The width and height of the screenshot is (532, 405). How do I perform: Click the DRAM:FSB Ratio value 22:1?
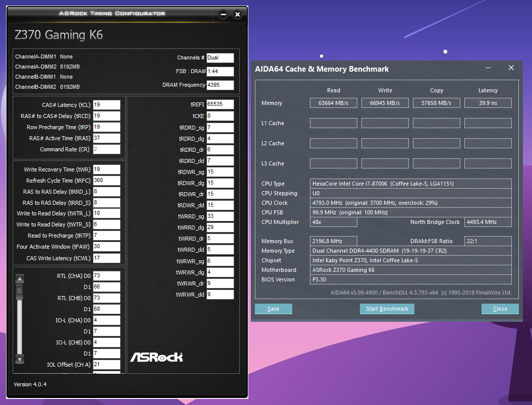pyautogui.click(x=488, y=241)
